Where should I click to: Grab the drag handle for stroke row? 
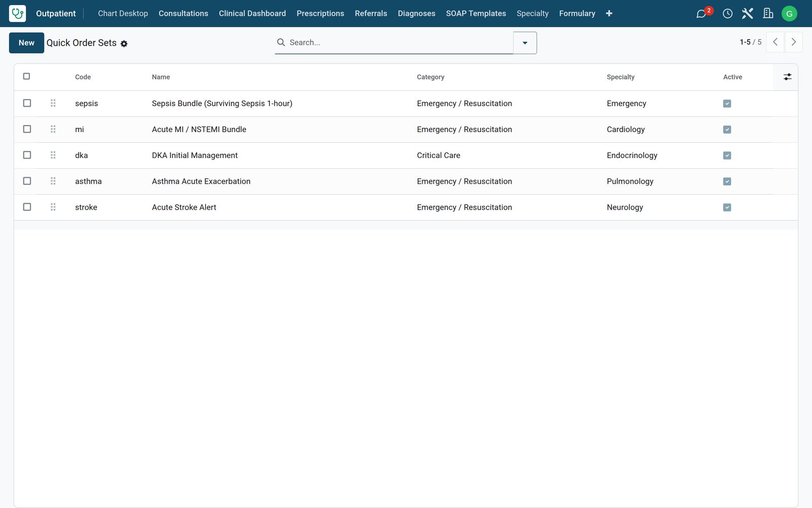53,207
